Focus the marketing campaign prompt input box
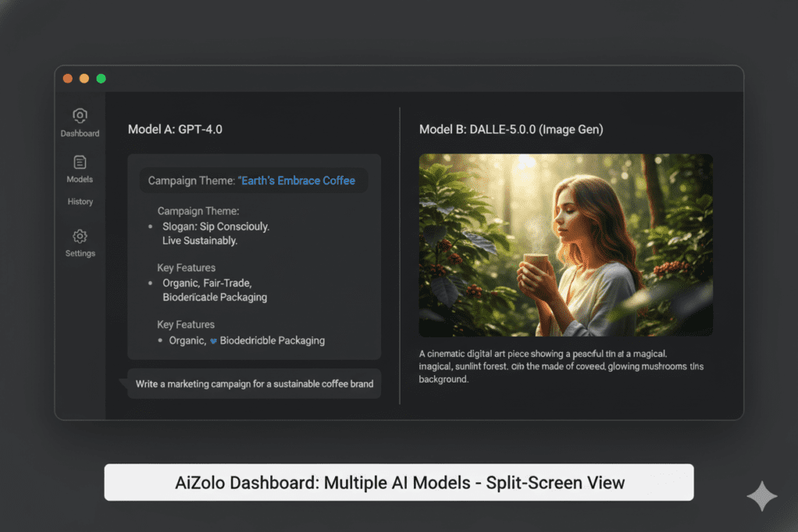The image size is (798, 532). click(x=254, y=384)
